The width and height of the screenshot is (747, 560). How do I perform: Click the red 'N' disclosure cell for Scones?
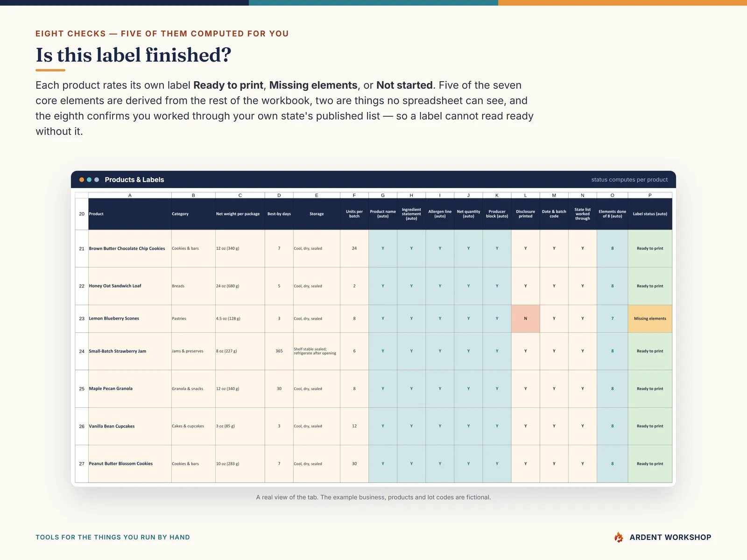click(x=525, y=319)
